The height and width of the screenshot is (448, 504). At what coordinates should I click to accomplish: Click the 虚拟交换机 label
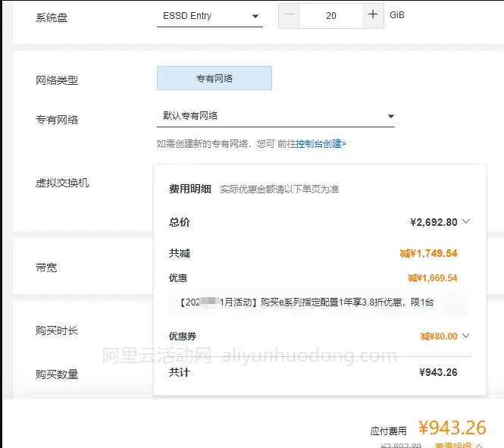(x=62, y=183)
